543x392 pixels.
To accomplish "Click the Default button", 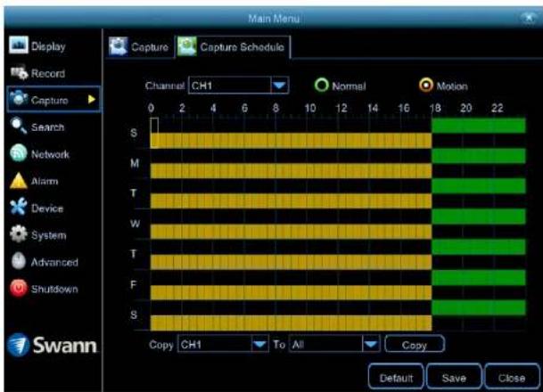I will [396, 378].
